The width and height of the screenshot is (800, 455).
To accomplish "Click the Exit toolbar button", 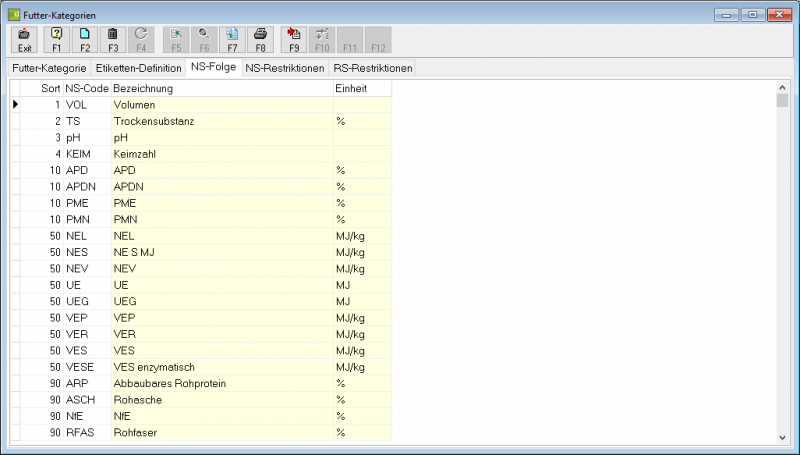I will click(24, 40).
